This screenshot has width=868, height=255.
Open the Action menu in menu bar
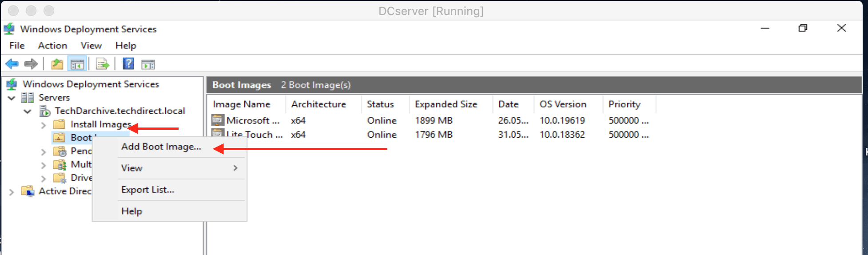pos(52,45)
